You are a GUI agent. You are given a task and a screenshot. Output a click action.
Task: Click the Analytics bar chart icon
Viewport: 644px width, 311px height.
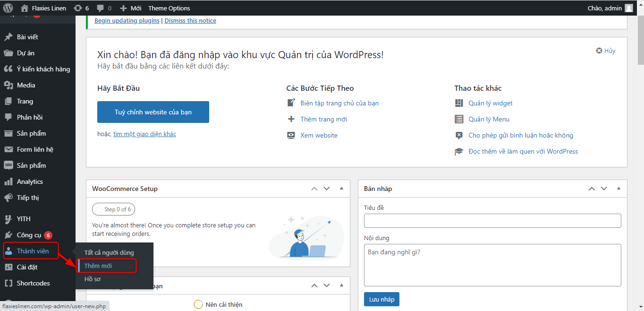[8, 181]
